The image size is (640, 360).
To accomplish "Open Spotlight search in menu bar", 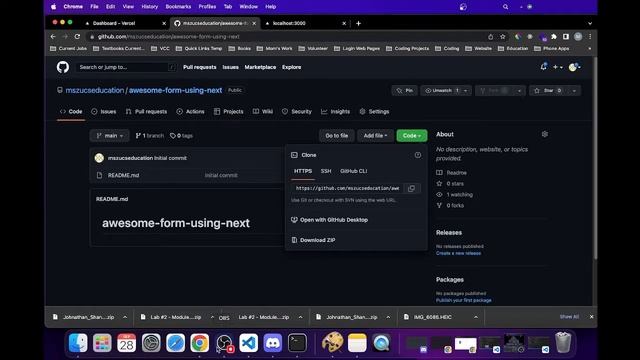I will click(505, 7).
